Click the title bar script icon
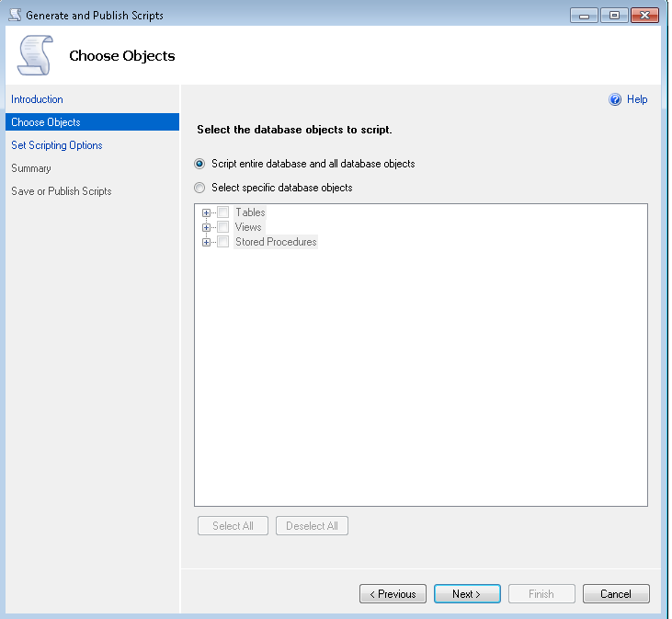This screenshot has width=672, height=619. (14, 15)
